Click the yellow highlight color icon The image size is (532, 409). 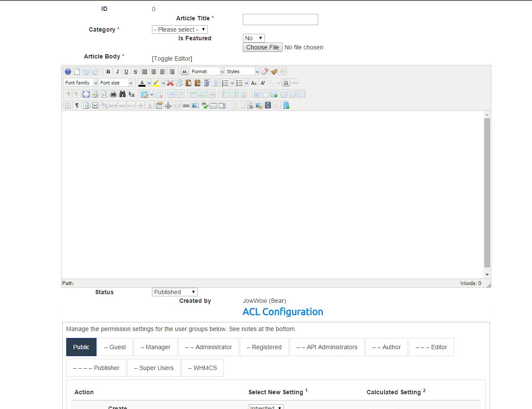(156, 83)
